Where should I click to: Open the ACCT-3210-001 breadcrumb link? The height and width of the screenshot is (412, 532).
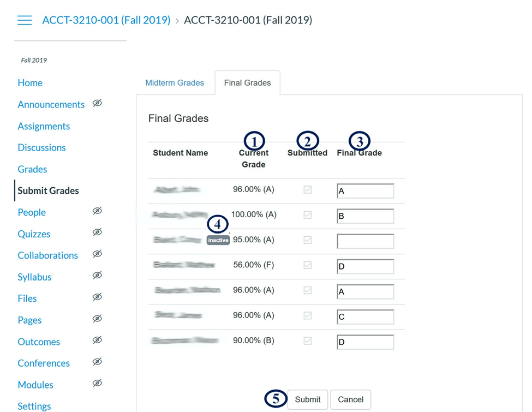point(106,20)
